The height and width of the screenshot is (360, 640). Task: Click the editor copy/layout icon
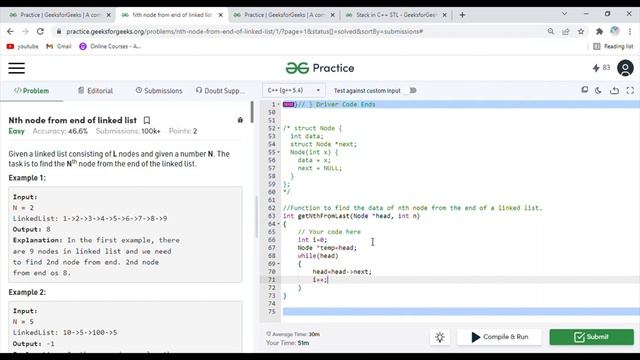(584, 90)
